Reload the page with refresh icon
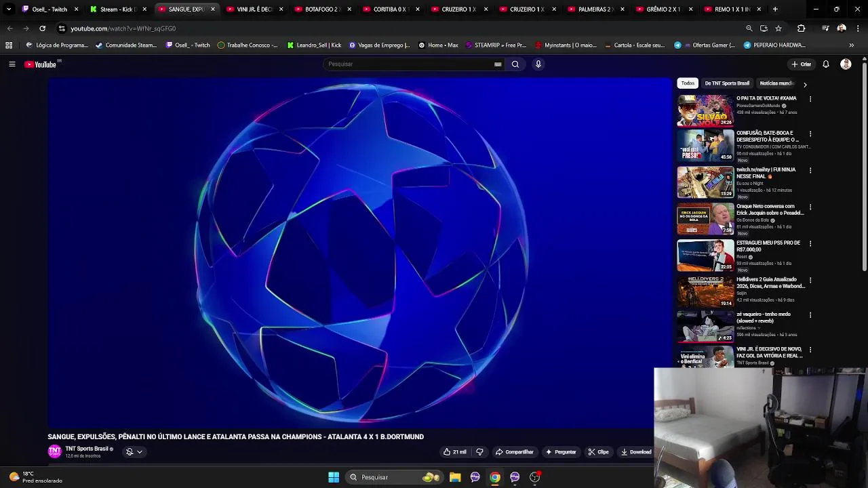The width and height of the screenshot is (868, 488). 42,28
